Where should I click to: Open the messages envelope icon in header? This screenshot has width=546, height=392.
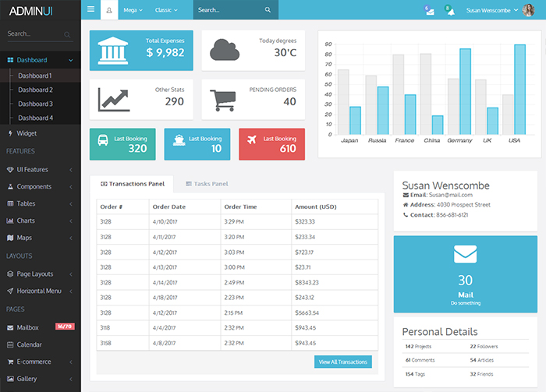click(428, 10)
